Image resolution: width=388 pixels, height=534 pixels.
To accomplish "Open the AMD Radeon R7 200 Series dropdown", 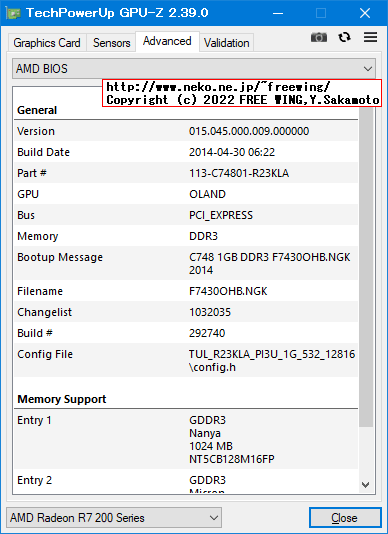I will click(x=114, y=518).
